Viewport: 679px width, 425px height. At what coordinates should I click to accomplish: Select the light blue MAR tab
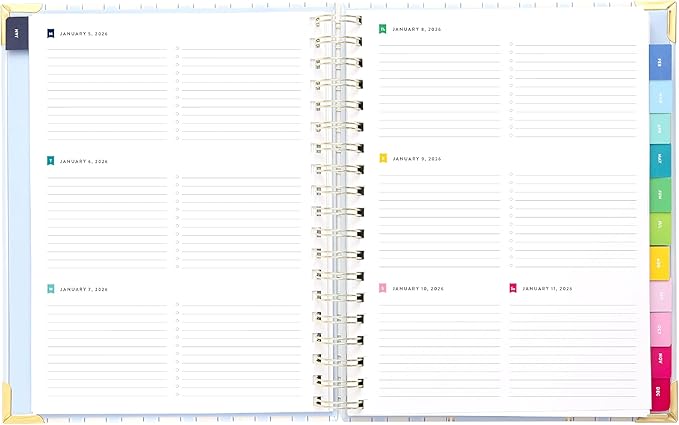[660, 97]
